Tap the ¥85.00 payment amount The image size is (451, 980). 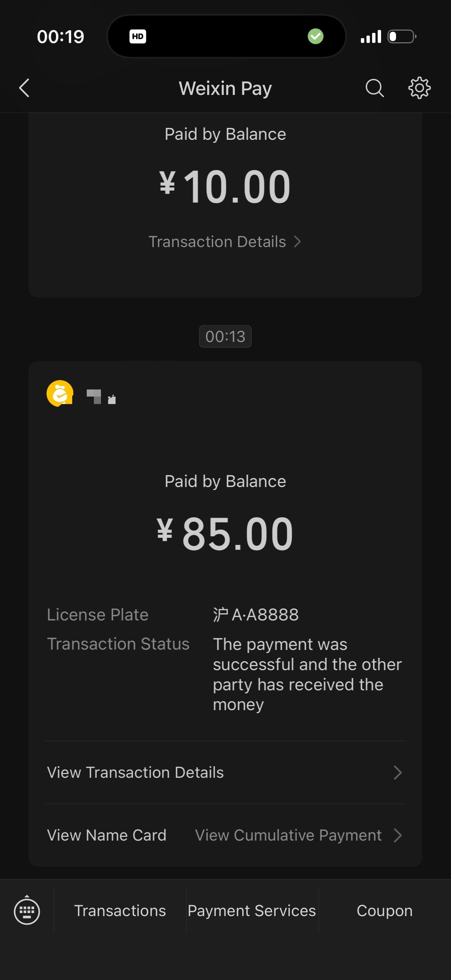[x=225, y=533]
